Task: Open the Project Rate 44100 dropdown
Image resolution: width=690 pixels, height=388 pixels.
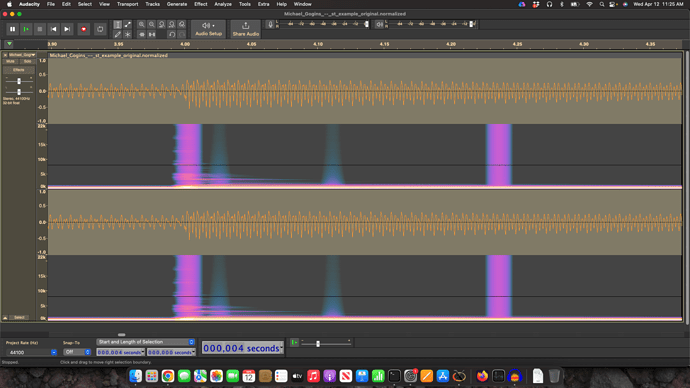Action: (32, 352)
